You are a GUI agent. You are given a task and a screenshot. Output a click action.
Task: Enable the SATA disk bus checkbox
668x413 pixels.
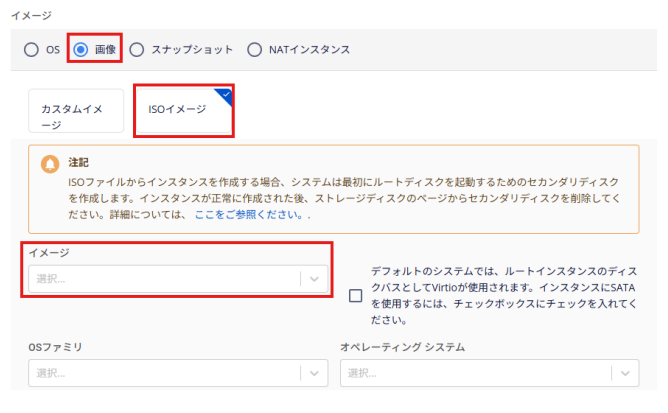pos(355,296)
